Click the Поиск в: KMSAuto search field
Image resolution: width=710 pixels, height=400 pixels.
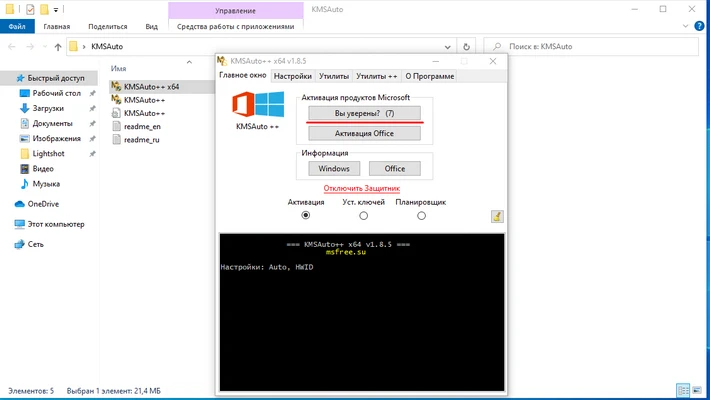[591, 47]
